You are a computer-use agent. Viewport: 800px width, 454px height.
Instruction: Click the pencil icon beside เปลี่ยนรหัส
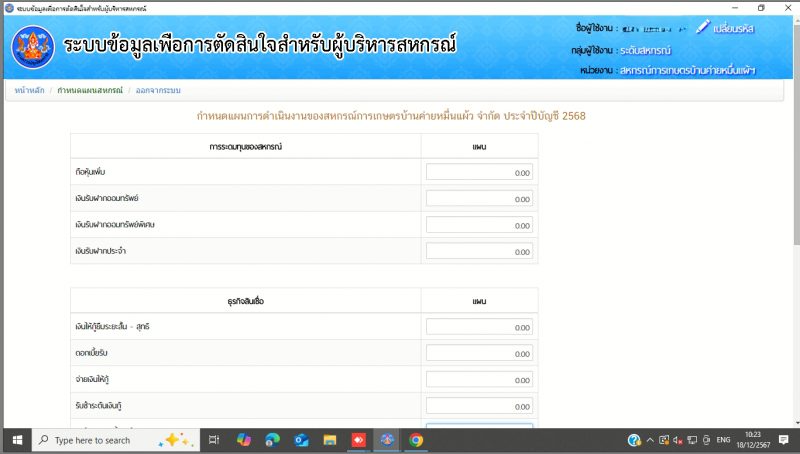pyautogui.click(x=703, y=27)
